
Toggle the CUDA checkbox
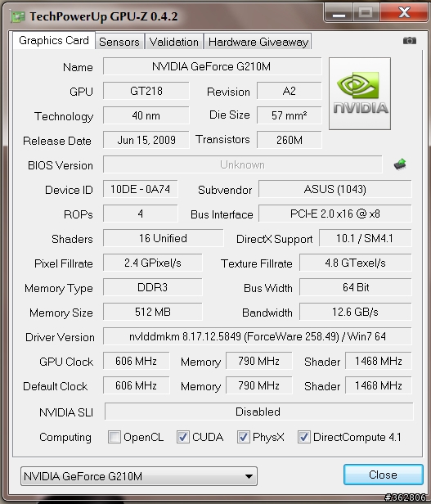[x=183, y=437]
